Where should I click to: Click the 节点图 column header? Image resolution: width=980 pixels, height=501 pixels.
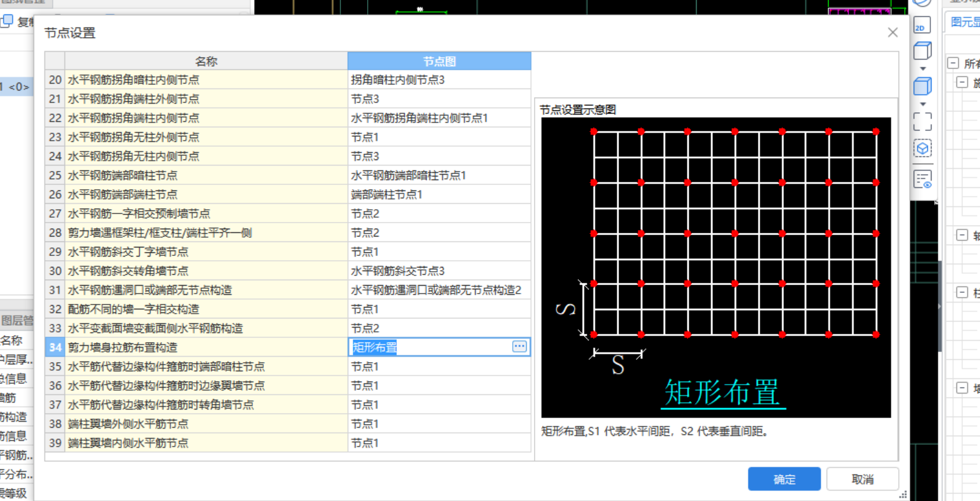pos(439,61)
